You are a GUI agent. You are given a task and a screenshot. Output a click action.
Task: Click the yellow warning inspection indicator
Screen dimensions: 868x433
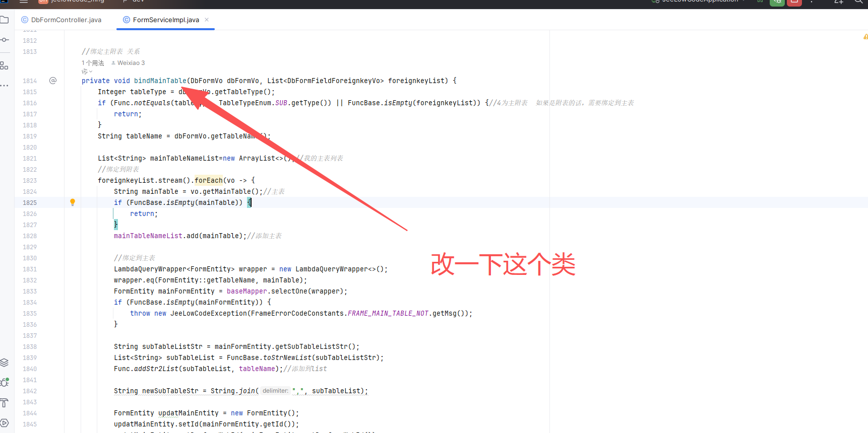pos(865,37)
